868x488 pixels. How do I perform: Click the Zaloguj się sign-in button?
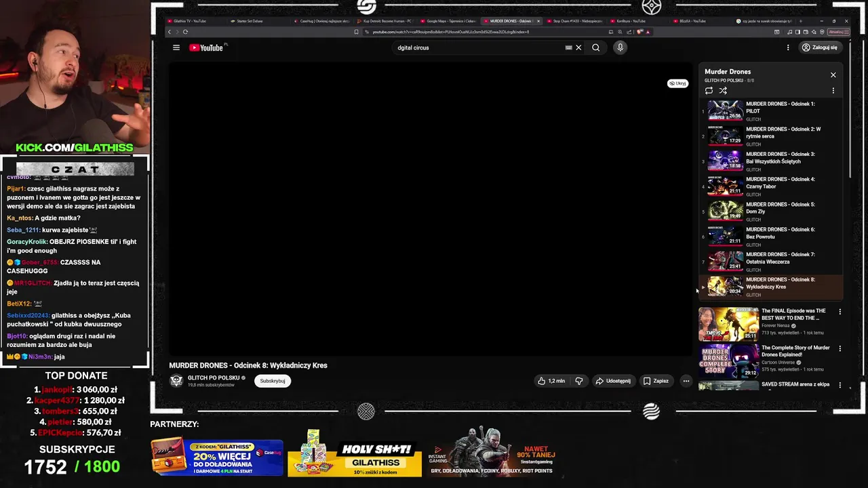(820, 47)
